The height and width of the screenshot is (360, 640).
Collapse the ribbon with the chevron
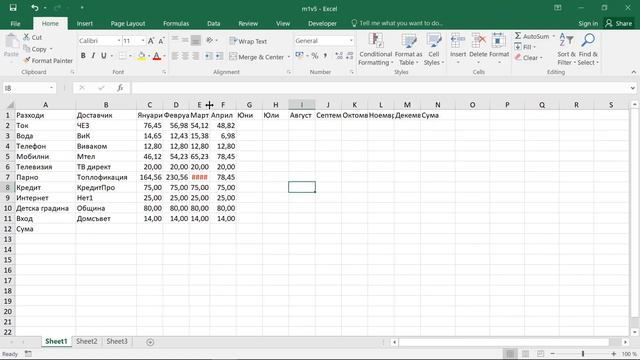(633, 72)
